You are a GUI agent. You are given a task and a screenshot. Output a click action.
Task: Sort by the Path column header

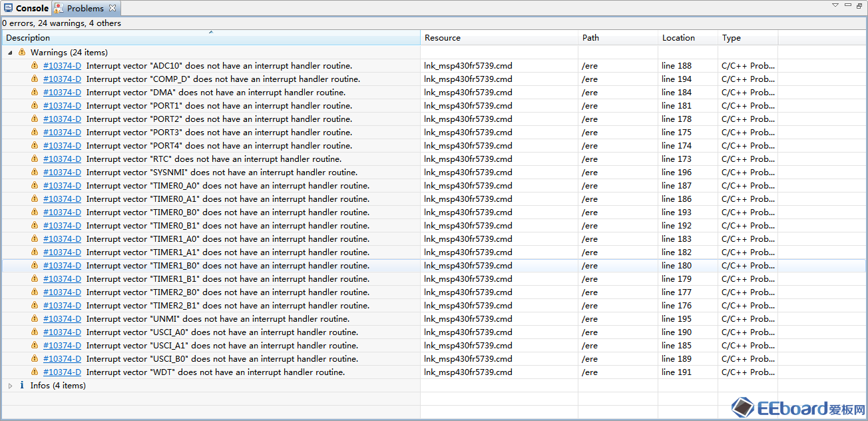[618, 38]
